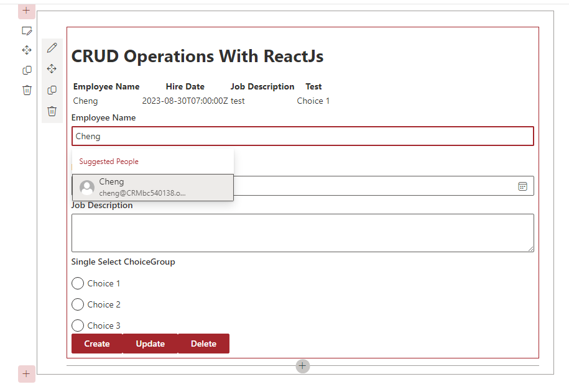Delete web part with inner trash icon

52,111
